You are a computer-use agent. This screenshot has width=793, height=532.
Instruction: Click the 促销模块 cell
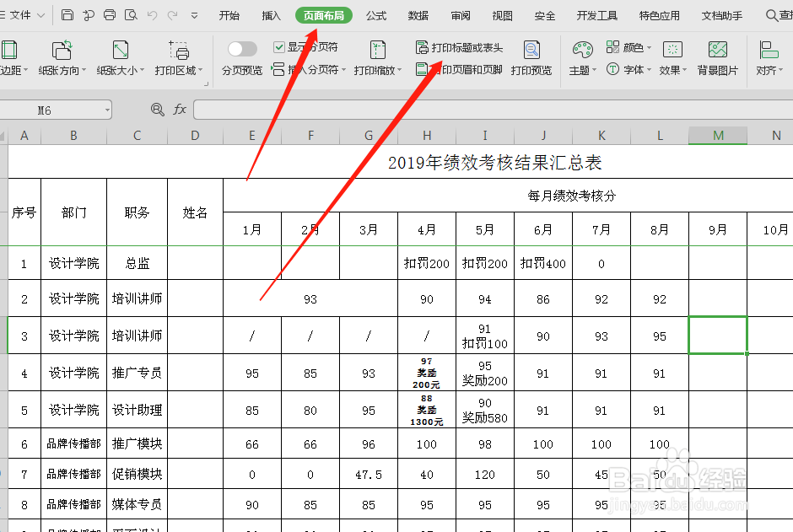point(137,474)
